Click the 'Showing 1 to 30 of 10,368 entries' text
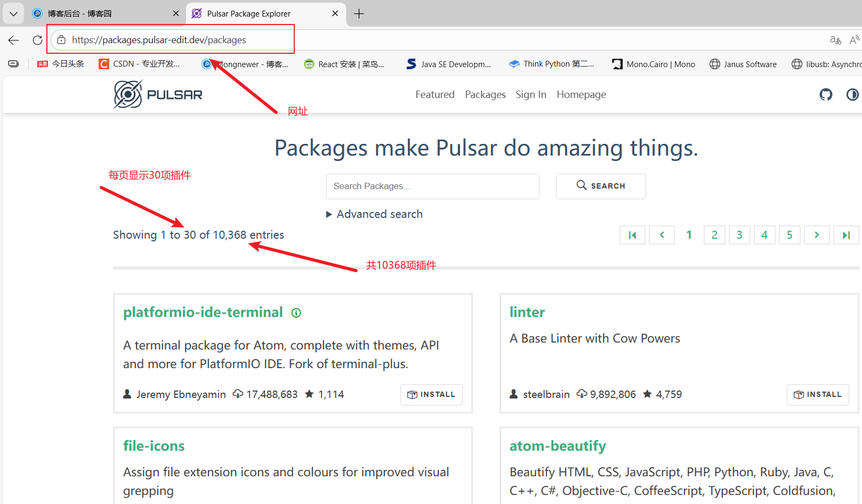The height and width of the screenshot is (504, 862). point(198,235)
